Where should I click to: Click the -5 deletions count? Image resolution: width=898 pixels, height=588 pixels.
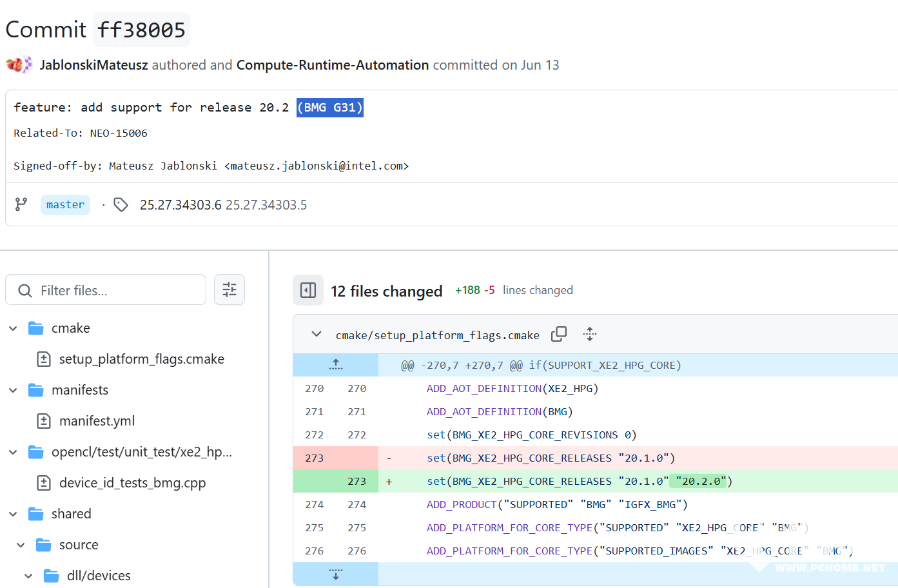point(489,290)
